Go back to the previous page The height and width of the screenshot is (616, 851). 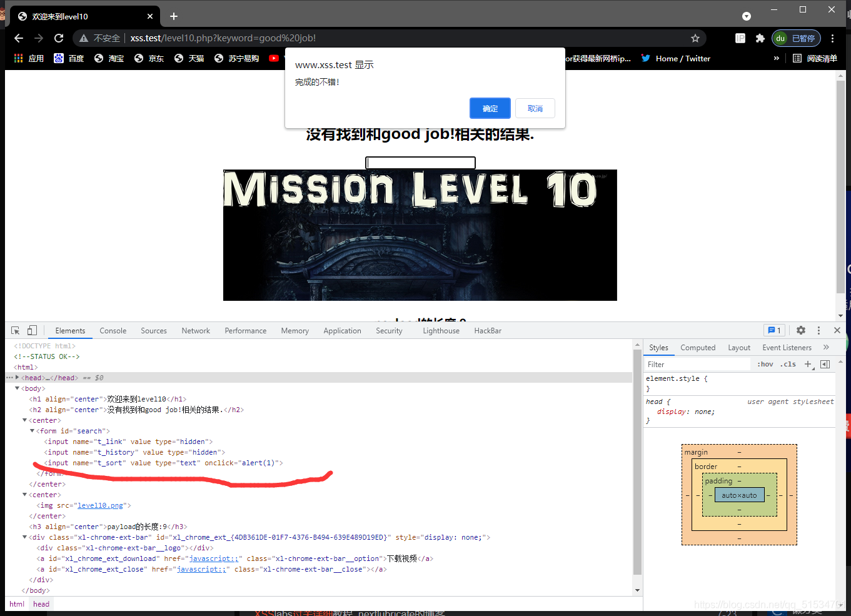coord(19,38)
